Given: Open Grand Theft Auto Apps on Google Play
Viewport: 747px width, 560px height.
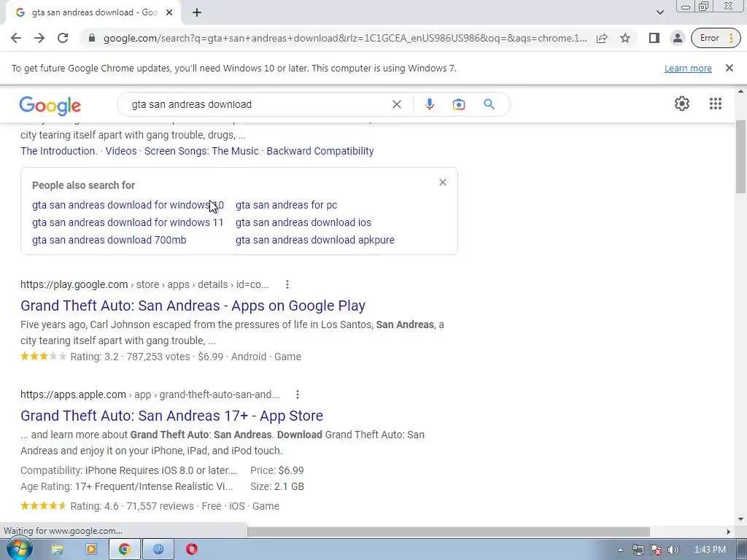Looking at the screenshot, I should click(193, 306).
